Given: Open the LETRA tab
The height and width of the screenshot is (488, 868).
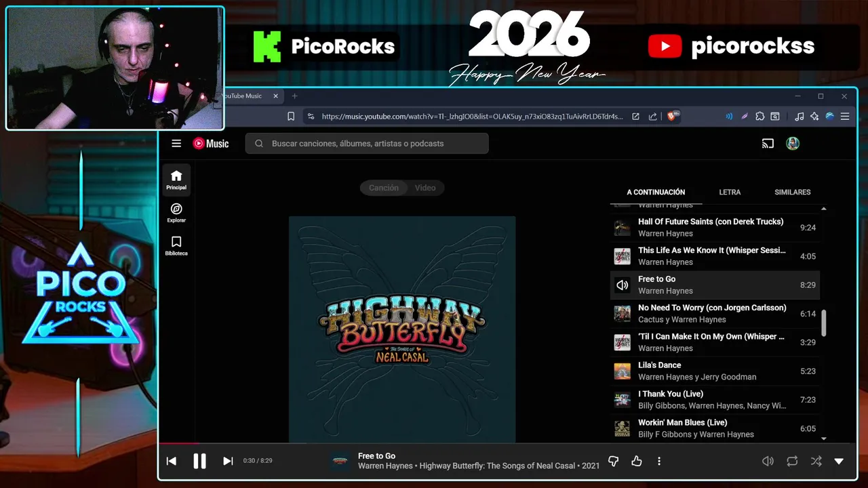Looking at the screenshot, I should [x=730, y=192].
